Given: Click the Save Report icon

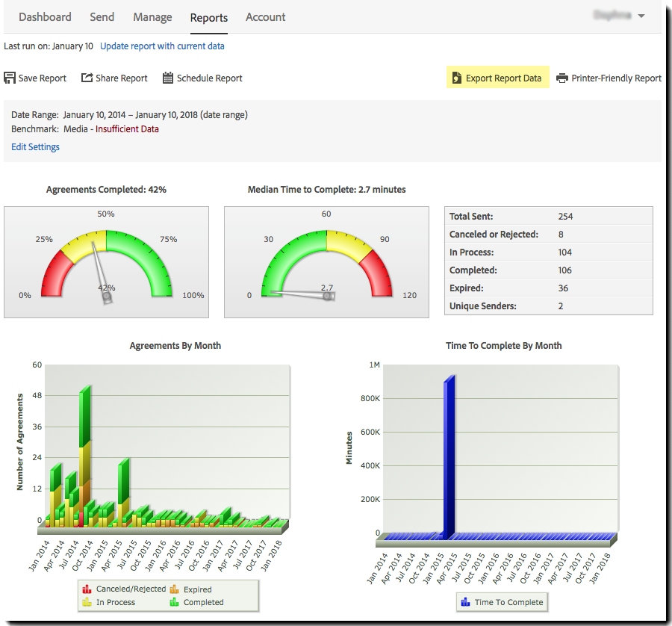Looking at the screenshot, I should pos(10,77).
